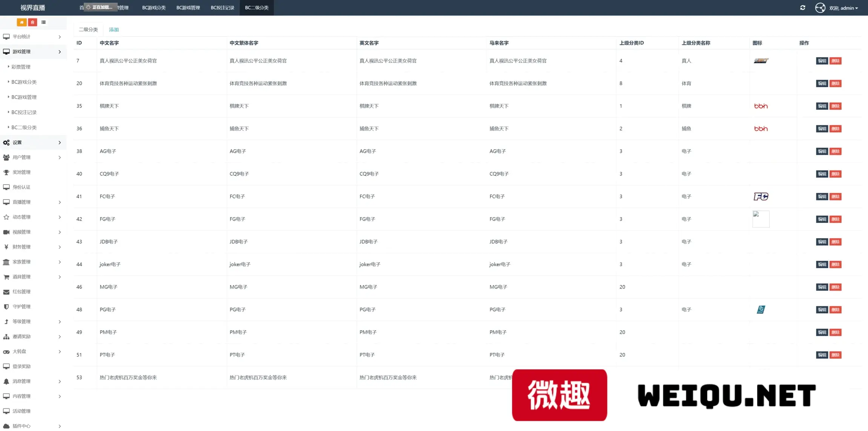
Task: Click the logo thumbnail in row ID 7
Action: [x=761, y=61]
